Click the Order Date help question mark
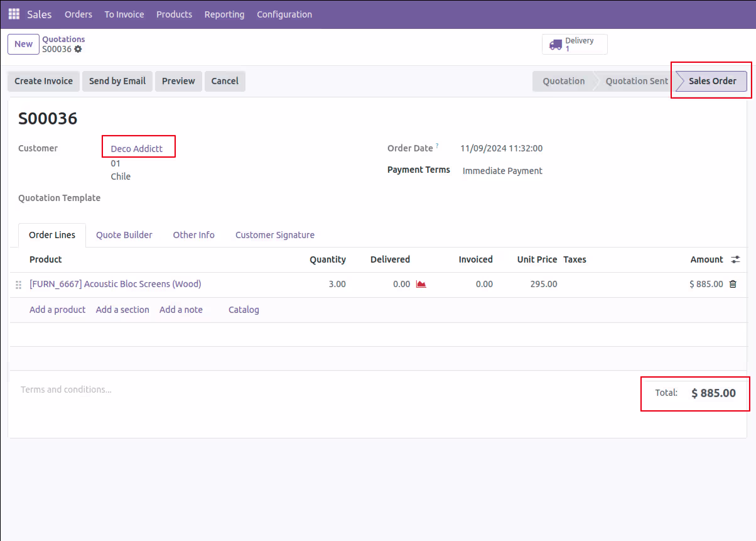756x541 pixels. click(x=437, y=146)
